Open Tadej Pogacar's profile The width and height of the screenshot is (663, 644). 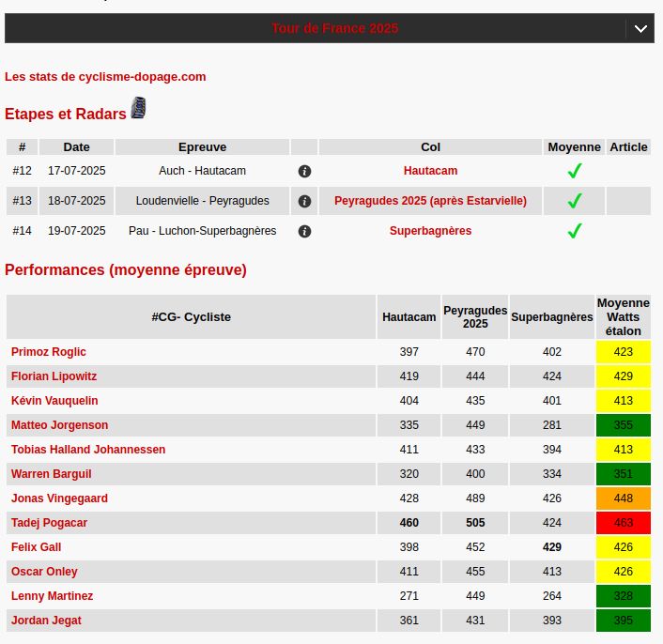point(49,523)
